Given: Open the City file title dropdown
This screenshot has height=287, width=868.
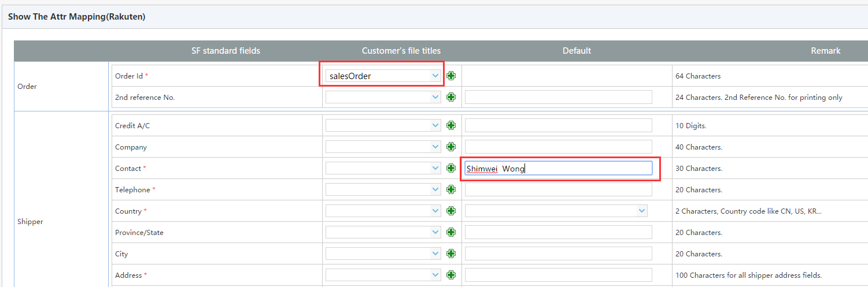Looking at the screenshot, I should 383,254.
